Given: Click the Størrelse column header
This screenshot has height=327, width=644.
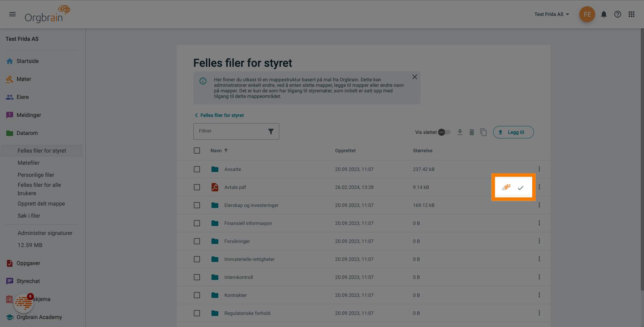Looking at the screenshot, I should (x=423, y=151).
